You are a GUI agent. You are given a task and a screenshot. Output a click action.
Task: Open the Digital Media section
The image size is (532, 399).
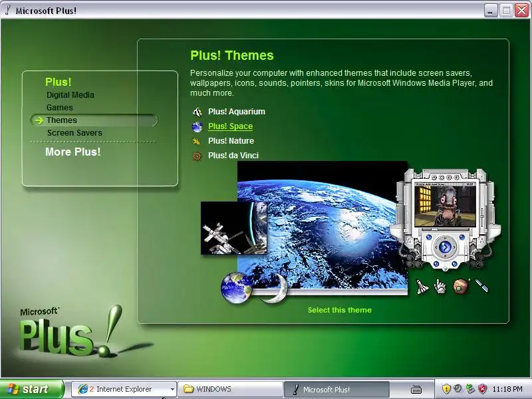70,95
